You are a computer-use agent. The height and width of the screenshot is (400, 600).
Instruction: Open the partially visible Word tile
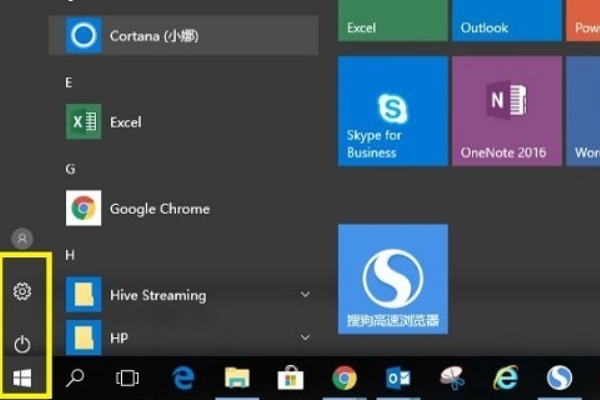[583, 111]
